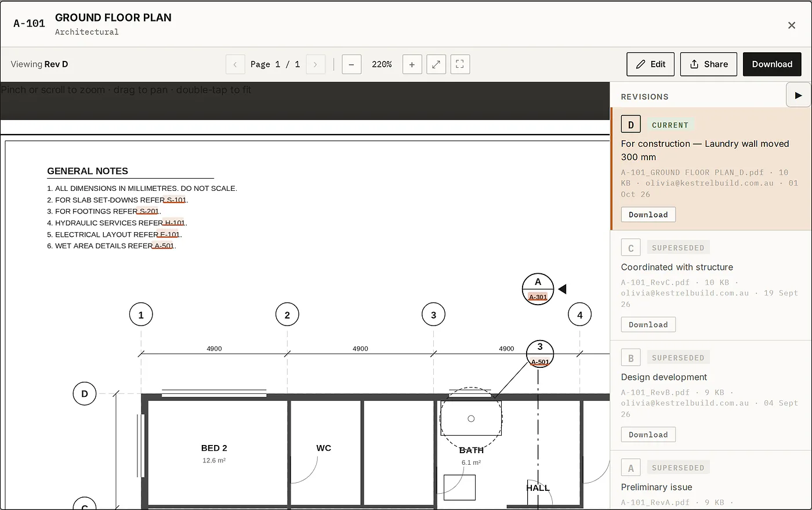Download the Rev D file

pos(648,215)
